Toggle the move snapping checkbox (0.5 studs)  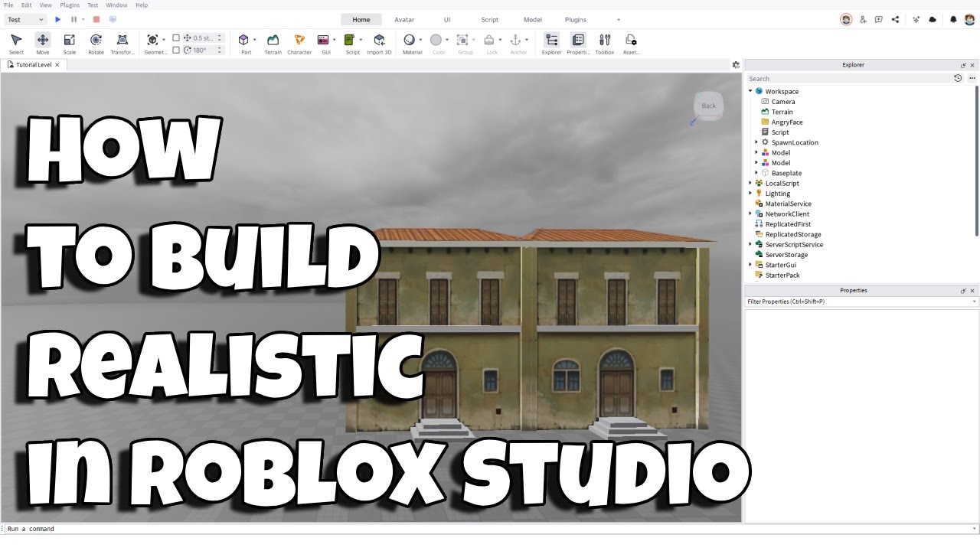[x=176, y=37]
